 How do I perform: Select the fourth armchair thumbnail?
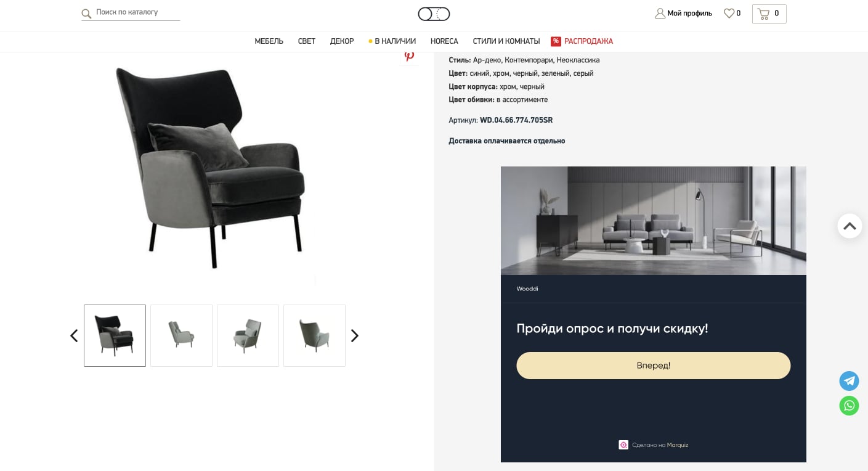click(x=314, y=335)
